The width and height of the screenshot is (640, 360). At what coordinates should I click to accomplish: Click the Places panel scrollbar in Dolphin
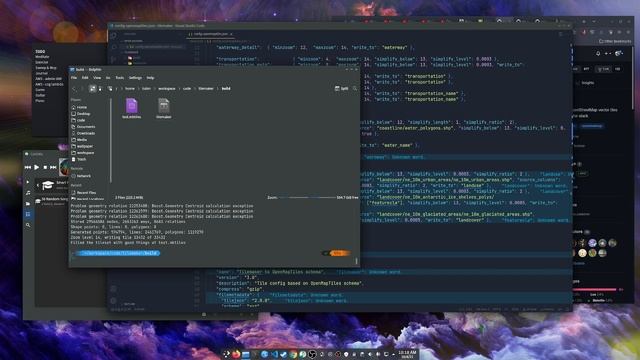pos(111,140)
